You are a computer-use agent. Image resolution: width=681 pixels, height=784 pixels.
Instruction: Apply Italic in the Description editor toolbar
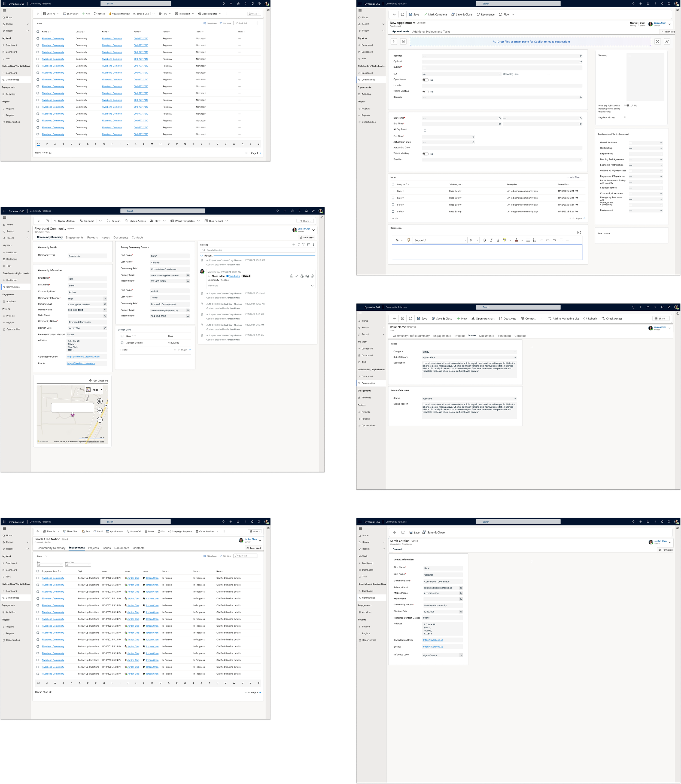pyautogui.click(x=491, y=240)
